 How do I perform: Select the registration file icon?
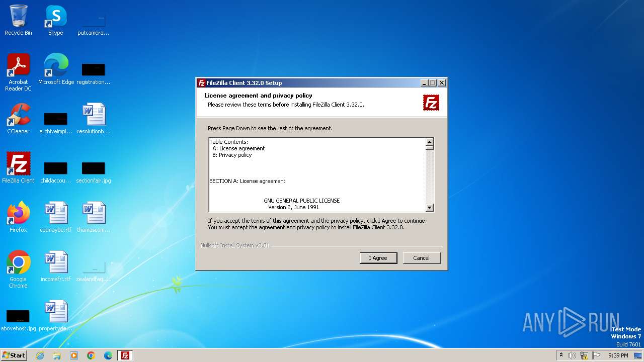94,73
